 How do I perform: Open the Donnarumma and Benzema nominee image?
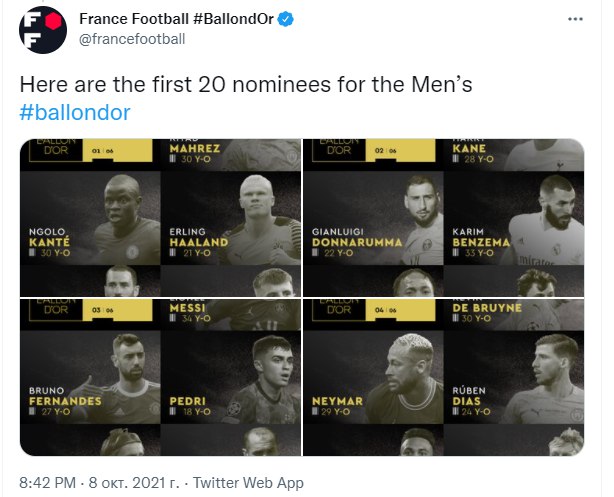[x=444, y=217]
